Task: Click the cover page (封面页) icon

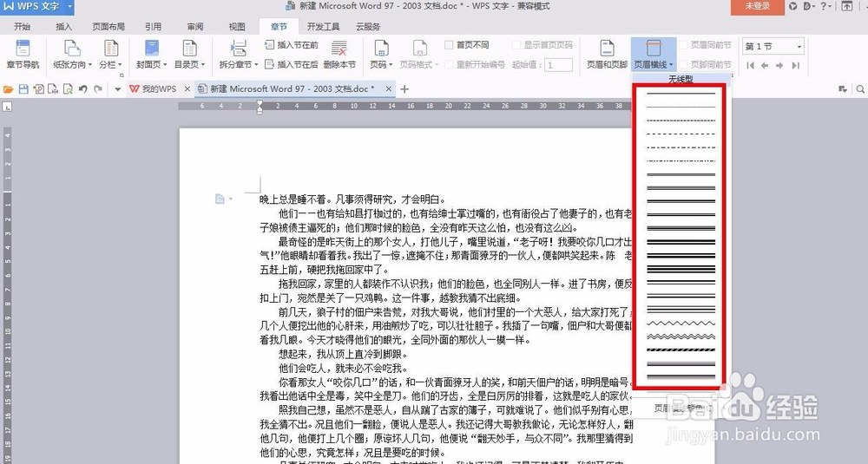Action: point(151,48)
